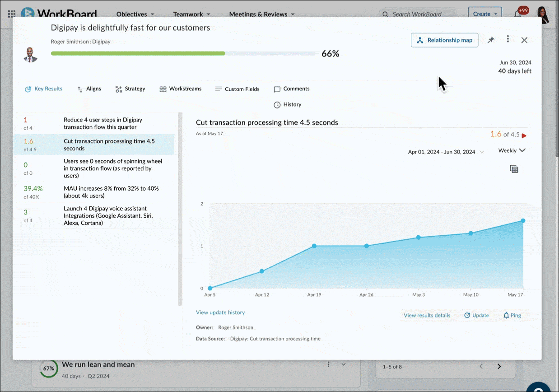The height and width of the screenshot is (392, 559).
Task: Switch to the Aligns tab
Action: tap(89, 89)
